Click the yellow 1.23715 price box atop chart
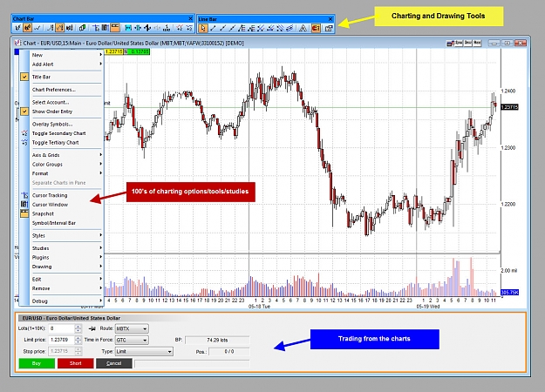 pyautogui.click(x=113, y=51)
